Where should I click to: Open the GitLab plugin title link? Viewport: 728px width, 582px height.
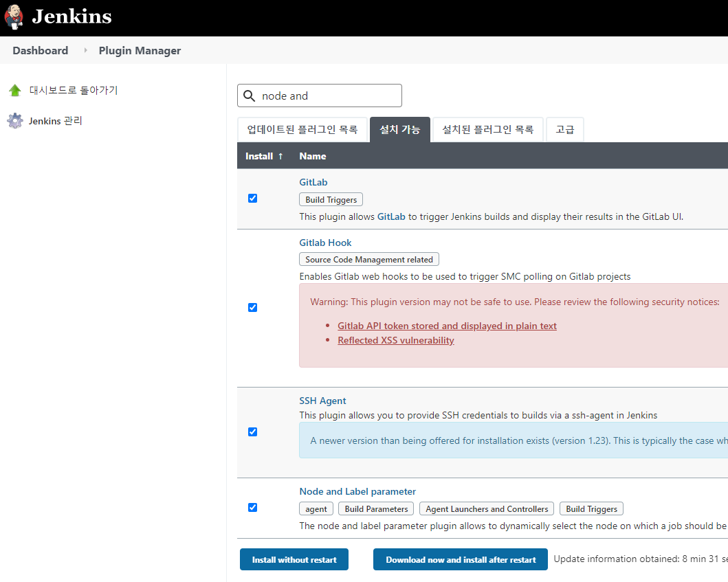pos(313,182)
